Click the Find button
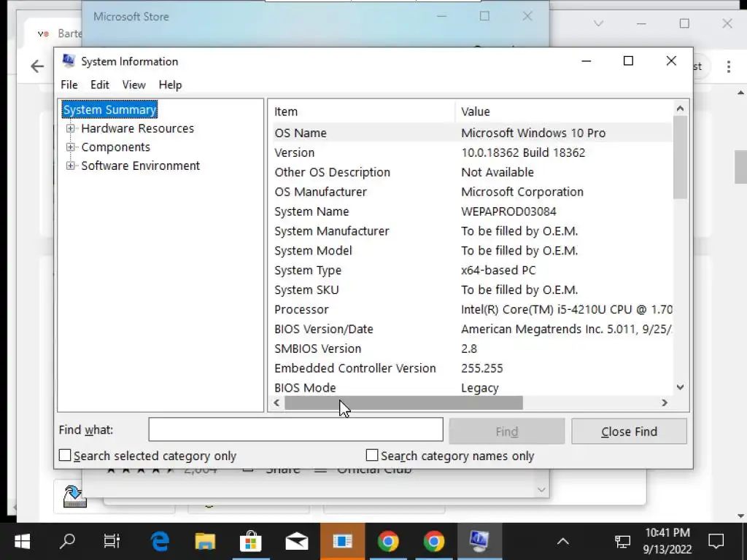This screenshot has height=560, width=747. pos(507,432)
